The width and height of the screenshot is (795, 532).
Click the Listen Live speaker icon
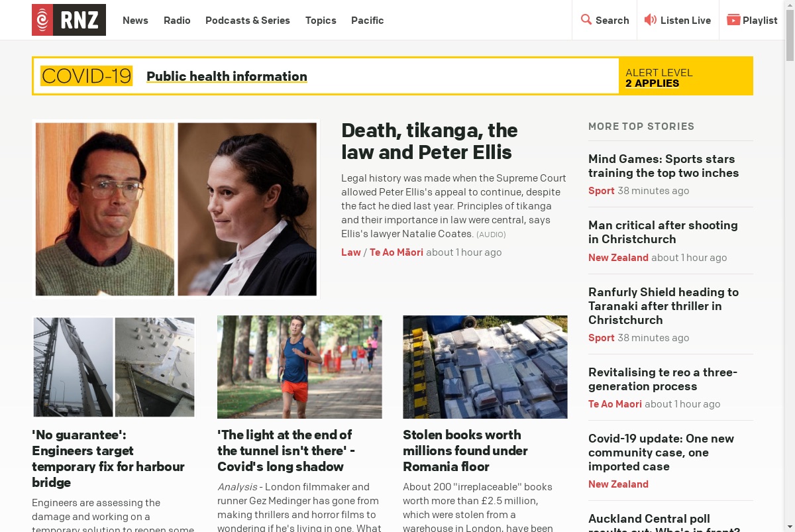pos(651,20)
